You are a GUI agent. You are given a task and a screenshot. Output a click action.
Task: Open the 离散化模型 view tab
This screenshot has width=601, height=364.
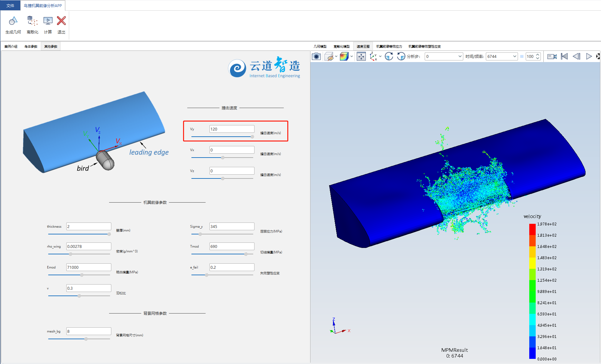coord(342,47)
